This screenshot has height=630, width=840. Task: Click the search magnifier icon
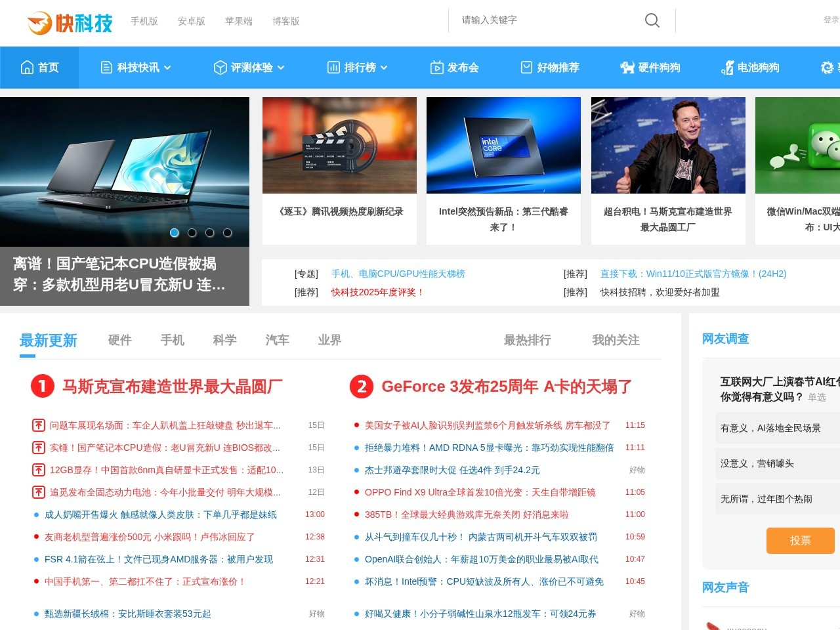tap(652, 20)
